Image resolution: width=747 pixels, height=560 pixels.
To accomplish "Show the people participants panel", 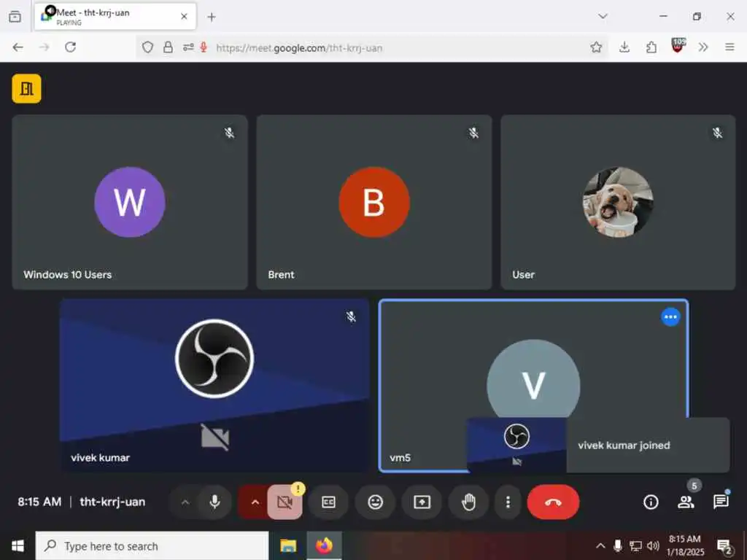I will pyautogui.click(x=686, y=502).
